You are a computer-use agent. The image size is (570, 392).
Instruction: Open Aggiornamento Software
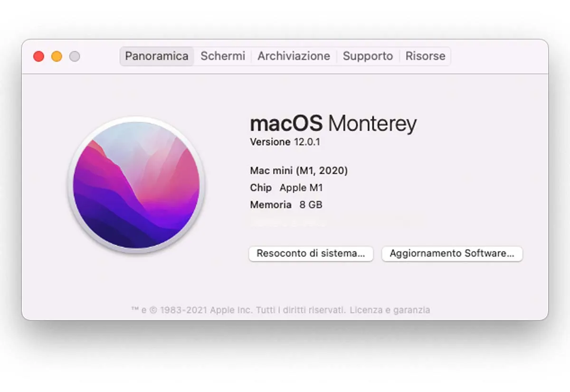click(452, 253)
